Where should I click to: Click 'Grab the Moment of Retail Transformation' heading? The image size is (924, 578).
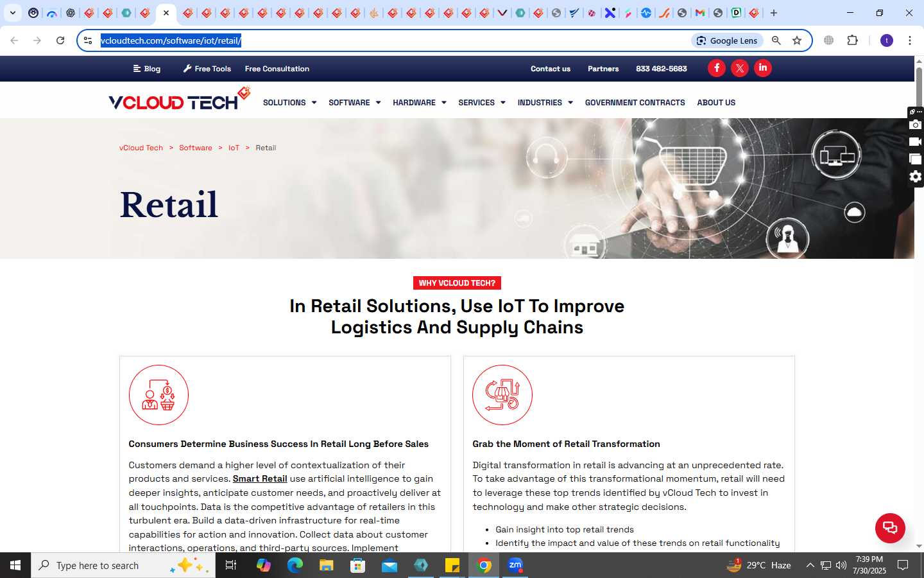click(x=566, y=444)
